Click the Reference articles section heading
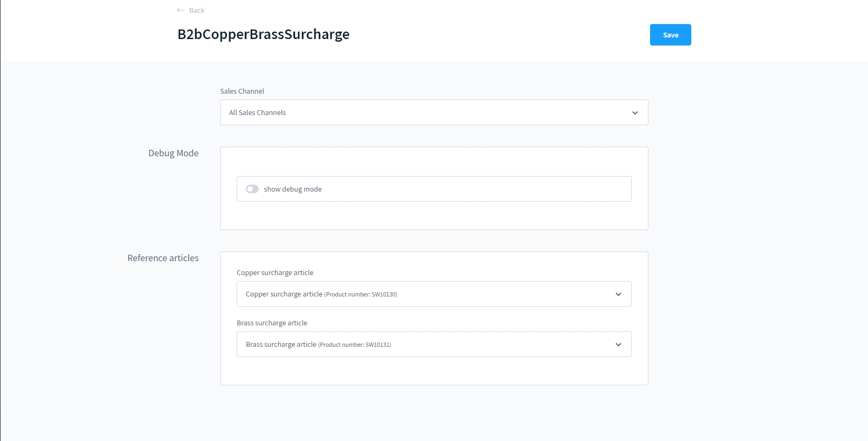Screen dimensions: 868x441 [x=163, y=258]
